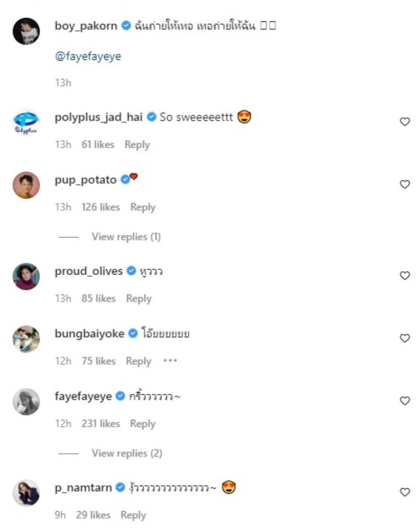Reply to p_namtarn's comment
Screen dimensions: 416x532
point(133,515)
